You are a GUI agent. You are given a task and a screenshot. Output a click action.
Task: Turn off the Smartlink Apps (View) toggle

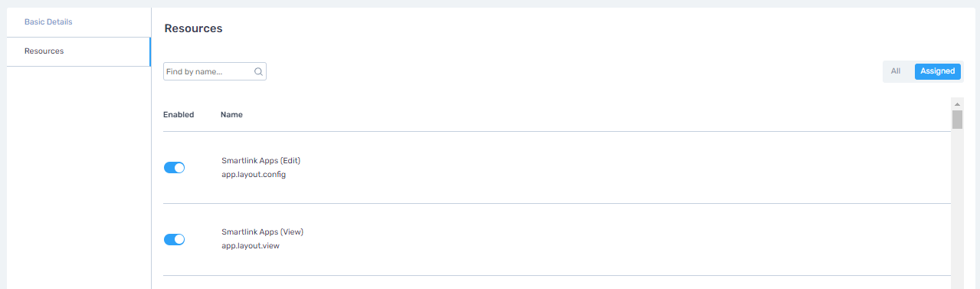tap(175, 239)
